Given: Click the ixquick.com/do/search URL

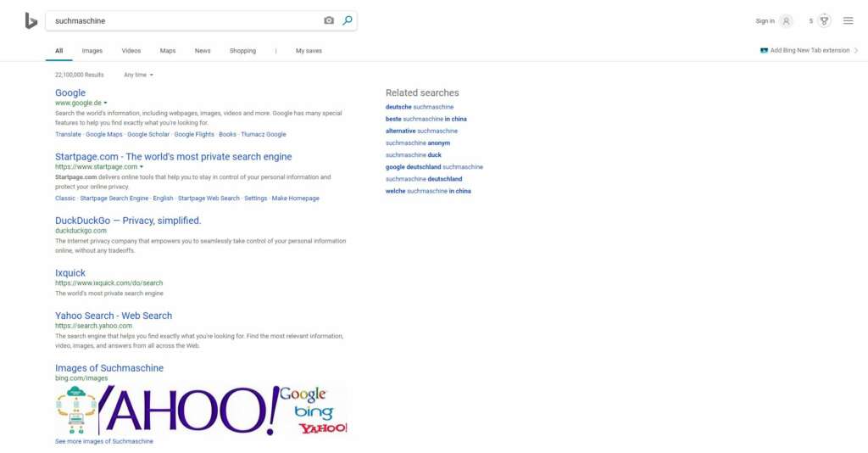Looking at the screenshot, I should pos(109,283).
